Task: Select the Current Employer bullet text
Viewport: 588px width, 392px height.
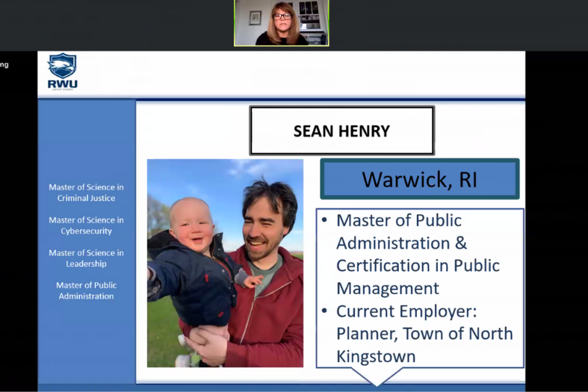Action: 424,323
